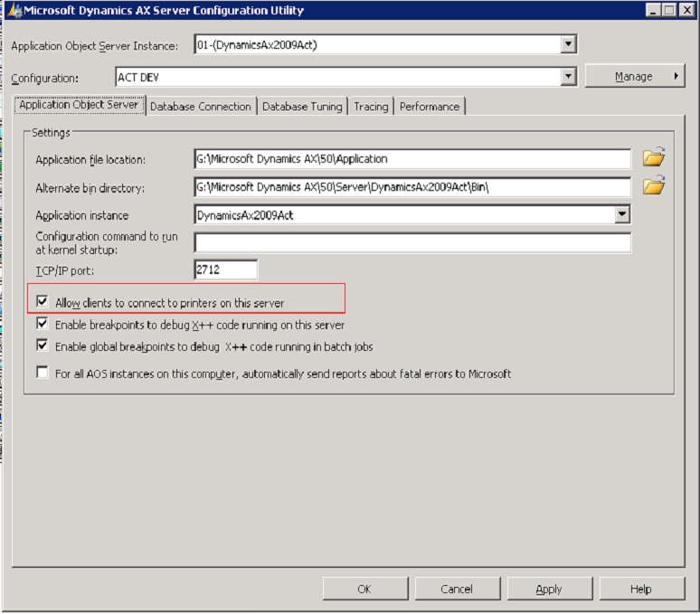This screenshot has width=700, height=614.
Task: Open the Database Tuning tab
Action: point(302,107)
